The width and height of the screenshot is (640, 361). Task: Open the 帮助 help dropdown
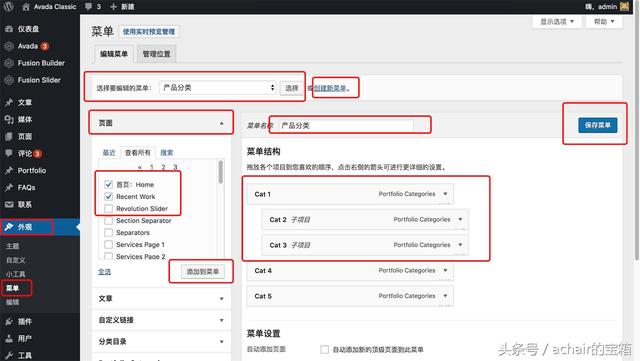(604, 22)
